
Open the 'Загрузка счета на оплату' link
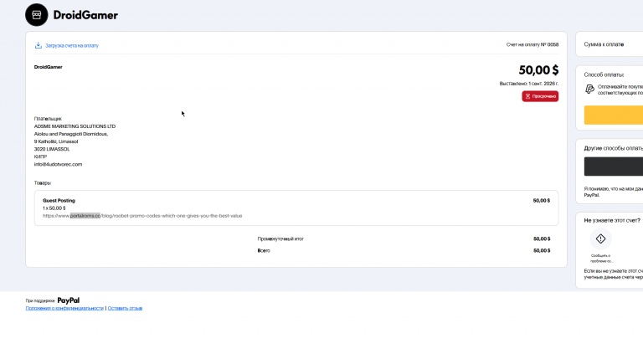click(72, 45)
